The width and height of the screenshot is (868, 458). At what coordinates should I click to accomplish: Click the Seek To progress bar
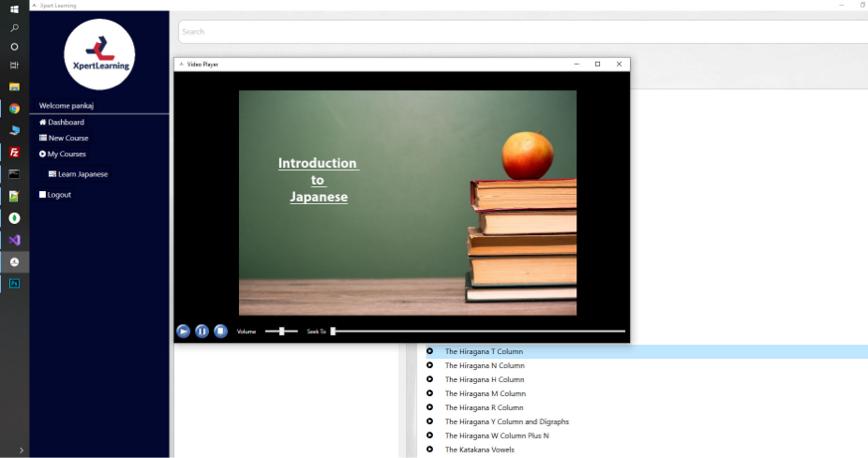pos(478,332)
